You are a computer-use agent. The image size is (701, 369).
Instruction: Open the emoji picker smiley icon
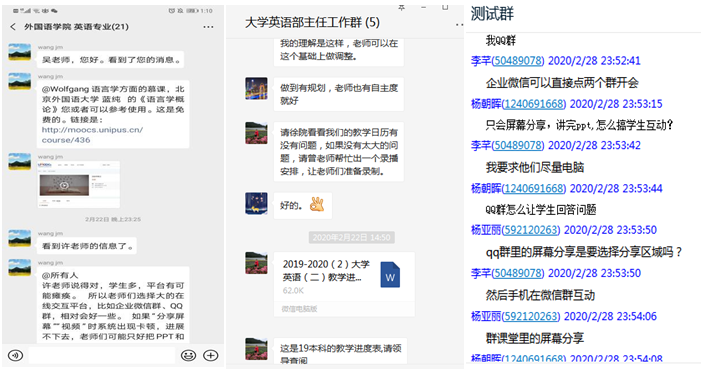click(188, 355)
